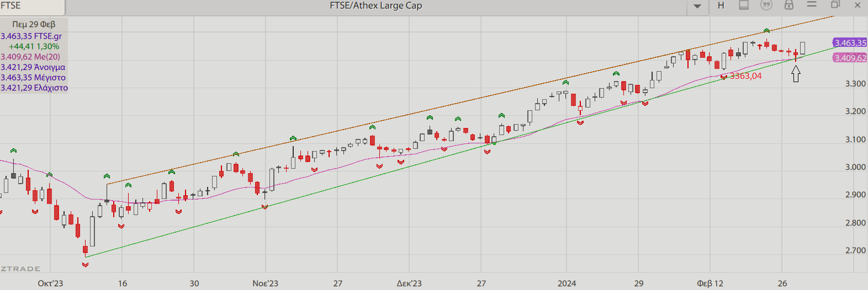The image size is (868, 290).
Task: Click the 3.463,35 Μέγιστο value
Action: pyautogui.click(x=33, y=78)
